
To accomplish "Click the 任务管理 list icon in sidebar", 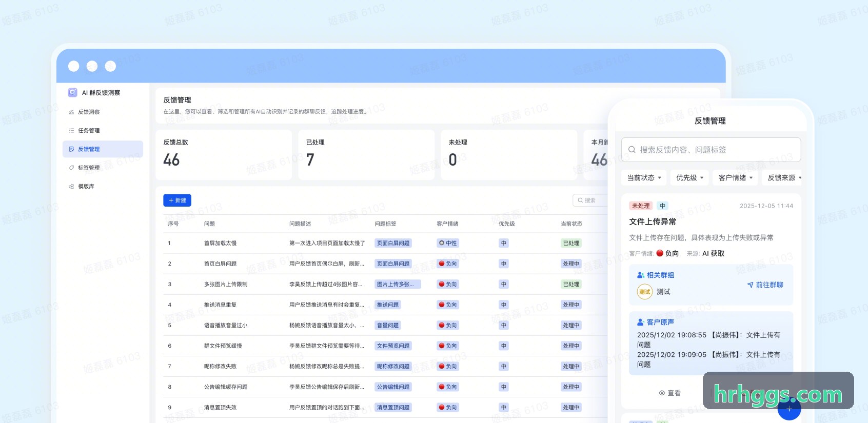I will pos(71,130).
